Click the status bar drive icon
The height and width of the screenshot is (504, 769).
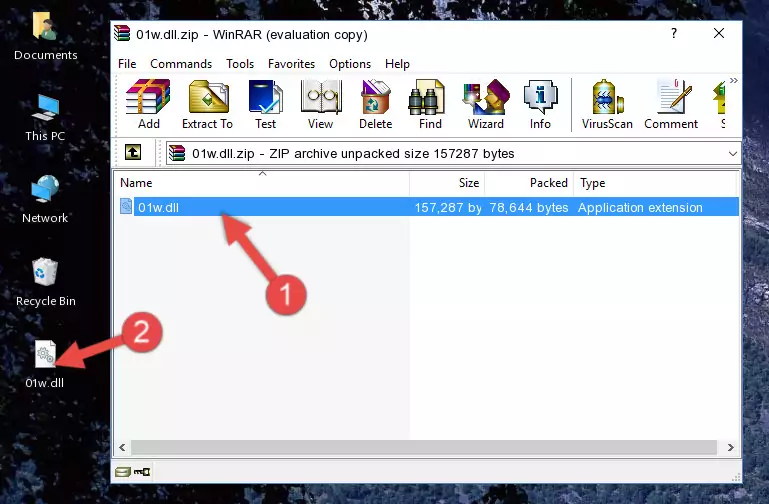(x=123, y=472)
